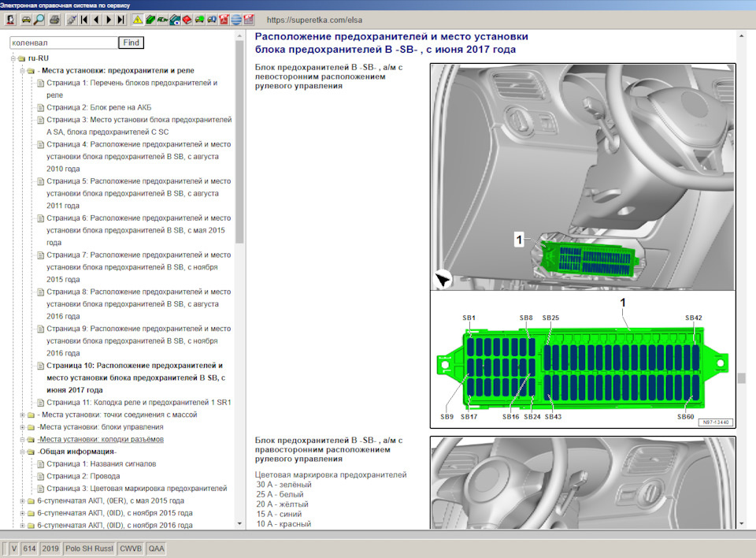Image resolution: width=756 pixels, height=558 pixels.
Task: Click the Места установки: колодки разъёмов link
Action: click(x=101, y=439)
